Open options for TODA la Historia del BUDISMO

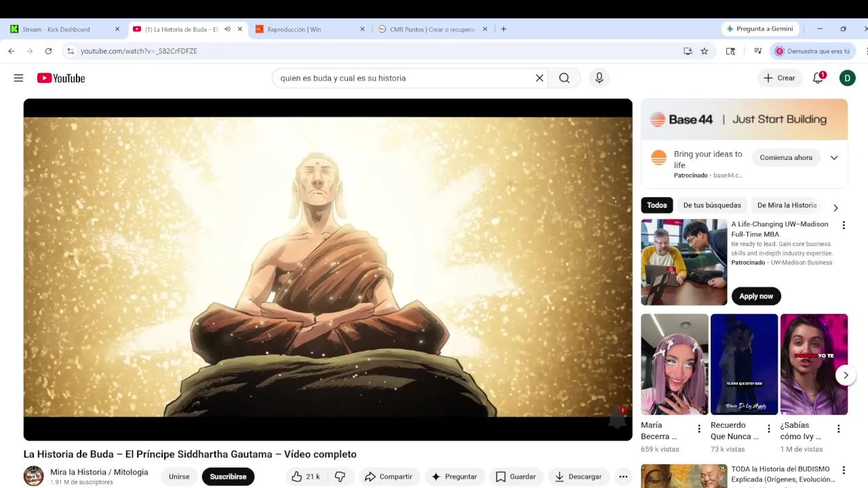tap(844, 470)
